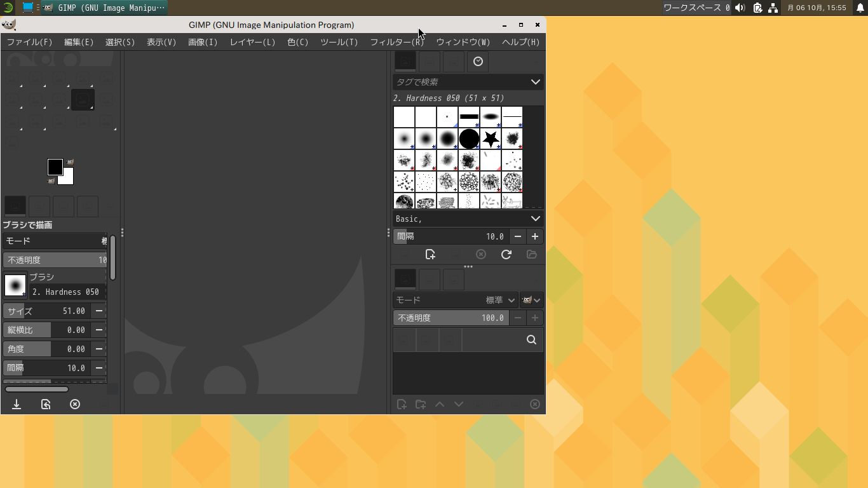The height and width of the screenshot is (488, 868).
Task: Open the layer モード 標準 dropdown
Action: click(455, 300)
